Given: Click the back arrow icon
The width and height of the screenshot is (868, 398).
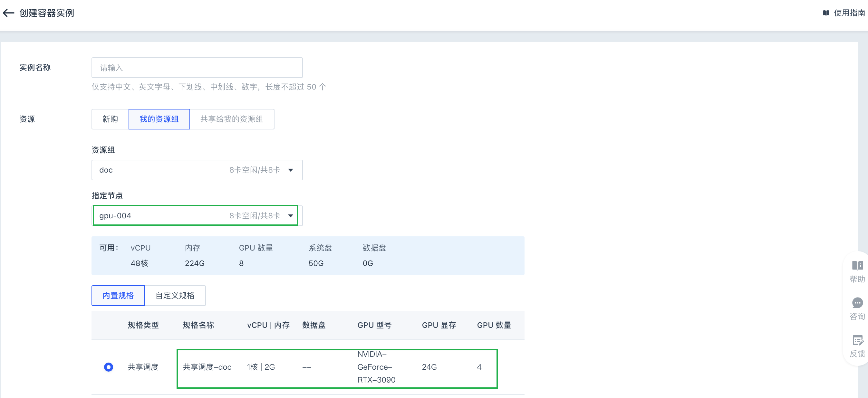Looking at the screenshot, I should [x=8, y=13].
